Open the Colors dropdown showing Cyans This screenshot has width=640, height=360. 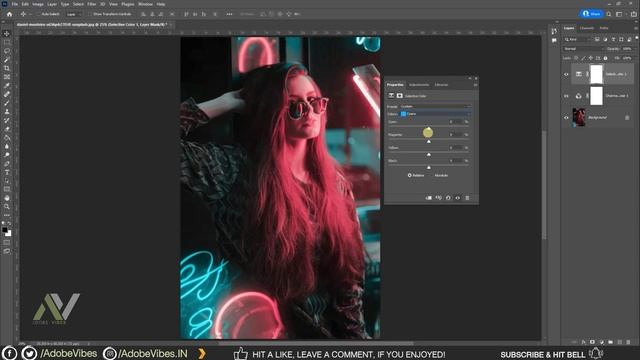(436, 114)
